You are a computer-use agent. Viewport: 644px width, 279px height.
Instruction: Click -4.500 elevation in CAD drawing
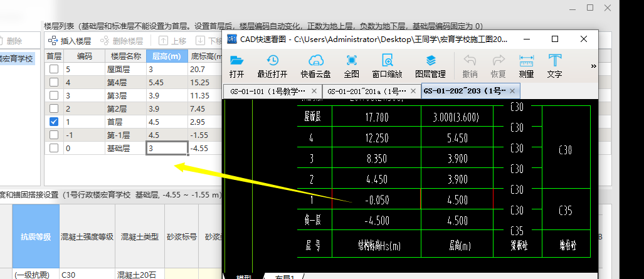click(x=377, y=221)
